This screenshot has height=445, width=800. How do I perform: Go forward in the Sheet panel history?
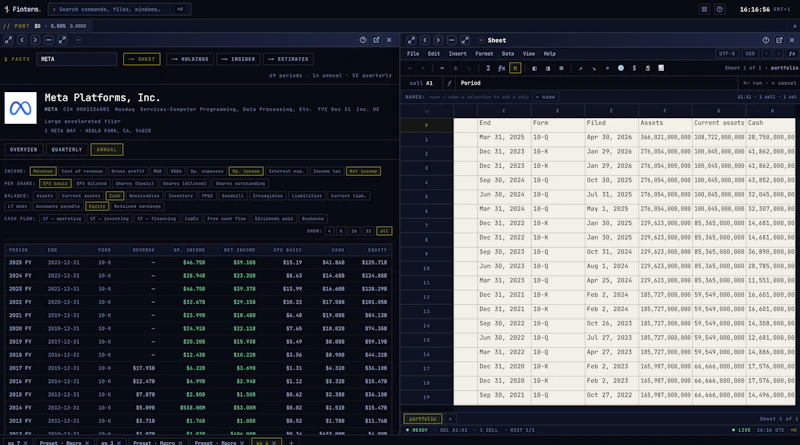(438, 40)
